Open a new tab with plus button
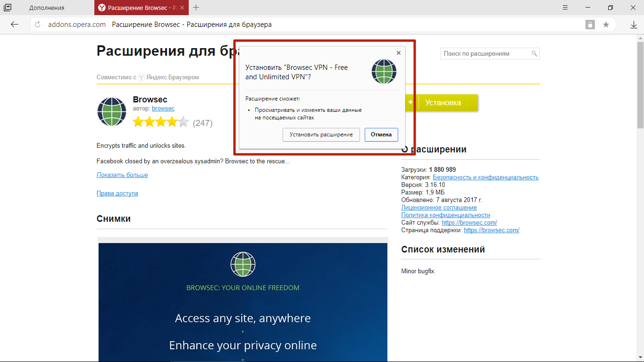644x362 pixels. pos(196,8)
